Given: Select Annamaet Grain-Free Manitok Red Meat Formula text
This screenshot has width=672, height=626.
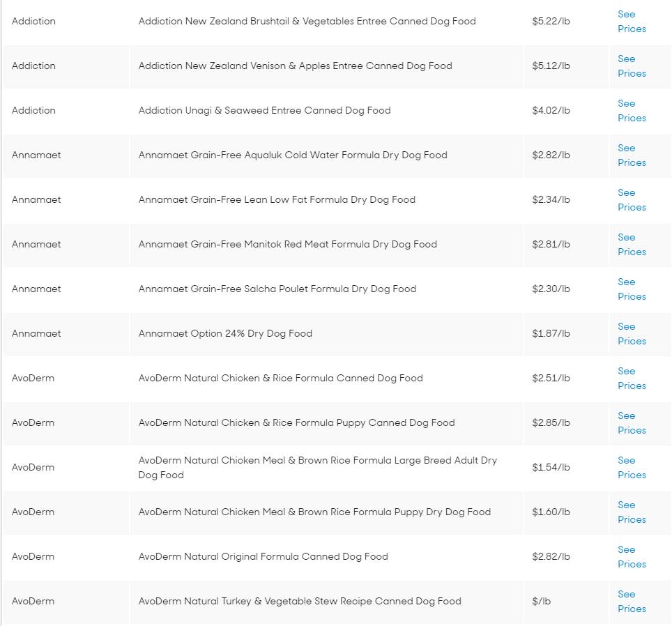Looking at the screenshot, I should pyautogui.click(x=288, y=244).
